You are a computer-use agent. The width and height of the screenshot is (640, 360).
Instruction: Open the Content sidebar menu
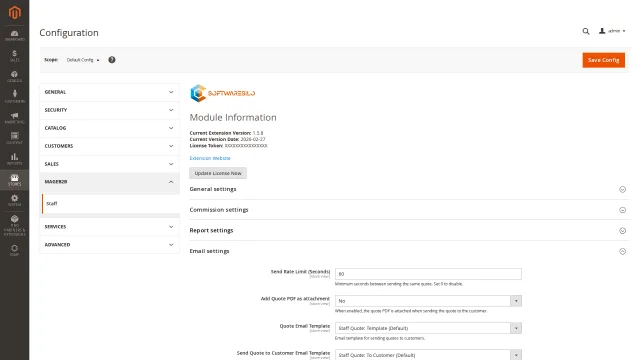click(x=15, y=138)
